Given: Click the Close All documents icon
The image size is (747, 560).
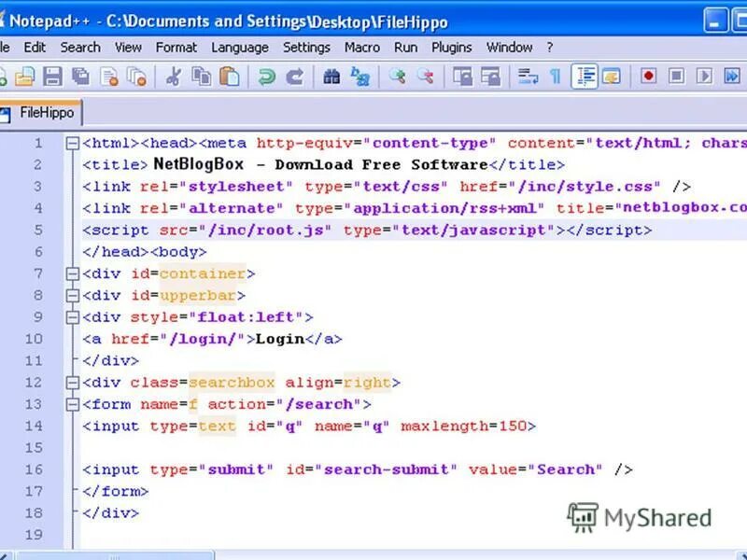Looking at the screenshot, I should coord(137,77).
